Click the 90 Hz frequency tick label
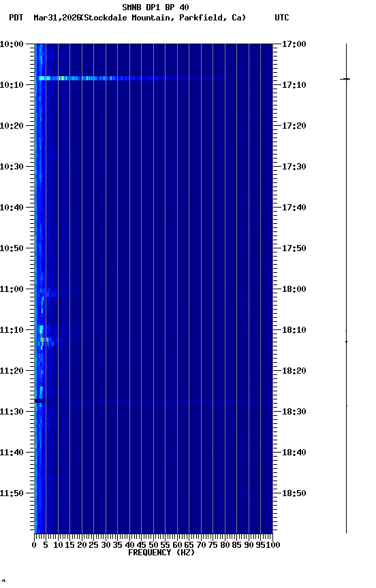Image resolution: width=376 pixels, height=588 pixels. pos(249,545)
